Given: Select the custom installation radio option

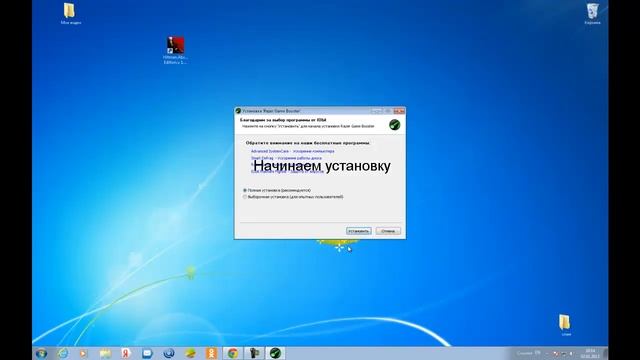Looking at the screenshot, I should (x=245, y=197).
